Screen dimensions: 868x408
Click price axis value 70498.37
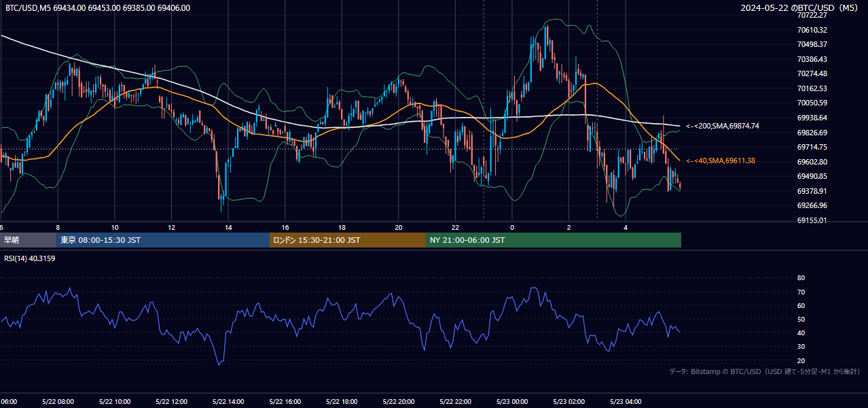tap(812, 44)
